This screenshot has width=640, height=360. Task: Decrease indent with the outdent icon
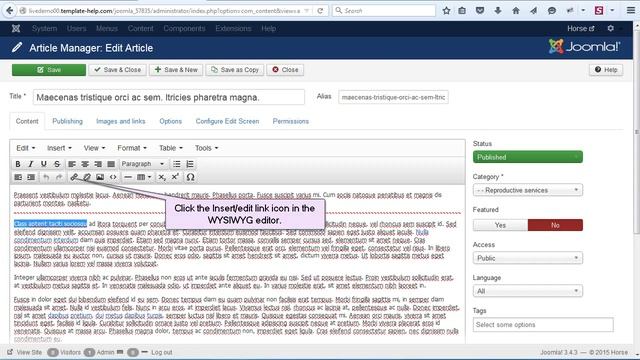click(x=18, y=177)
